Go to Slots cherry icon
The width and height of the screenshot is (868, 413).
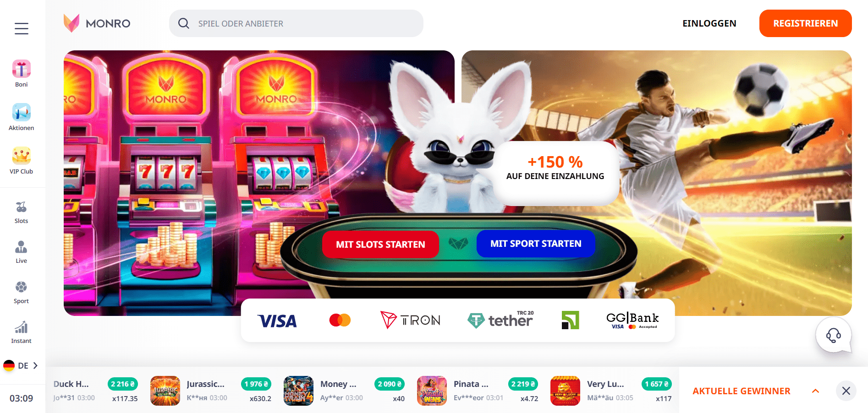(x=21, y=207)
